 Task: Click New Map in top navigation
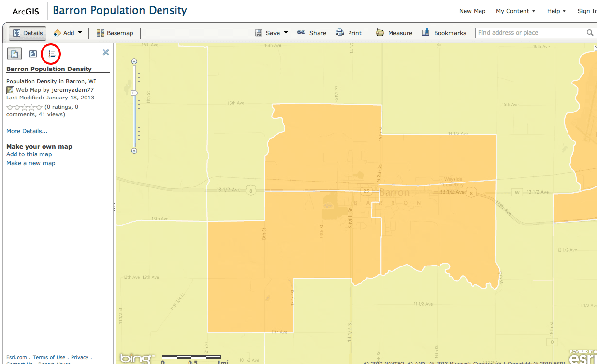coord(472,11)
